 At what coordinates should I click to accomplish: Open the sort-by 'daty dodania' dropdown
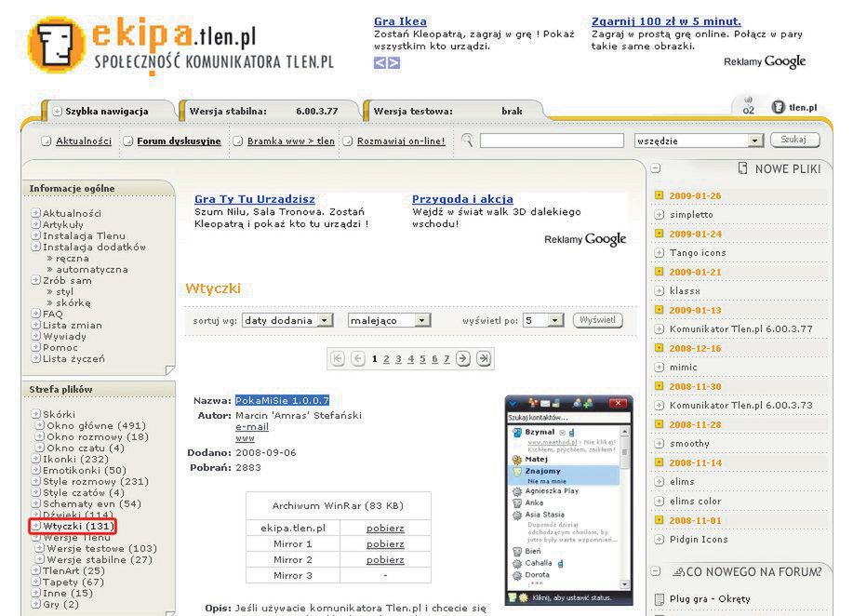[x=287, y=320]
